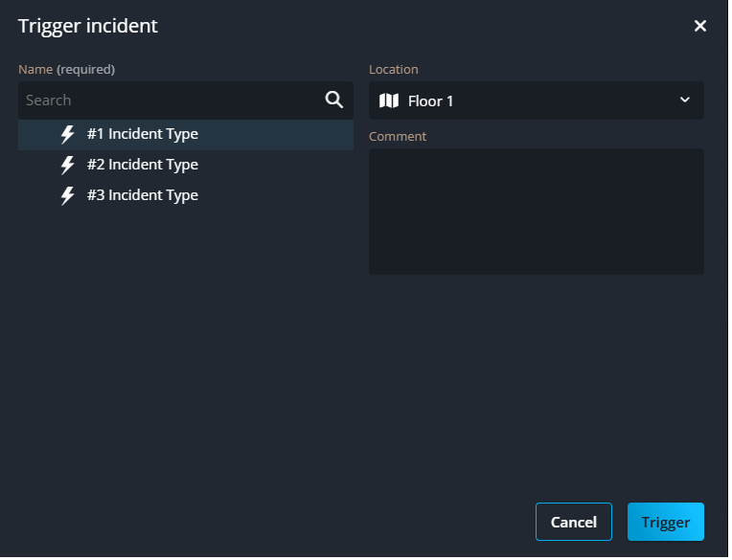Click inside the Comment text area
This screenshot has height=560, width=732.
pos(538,212)
